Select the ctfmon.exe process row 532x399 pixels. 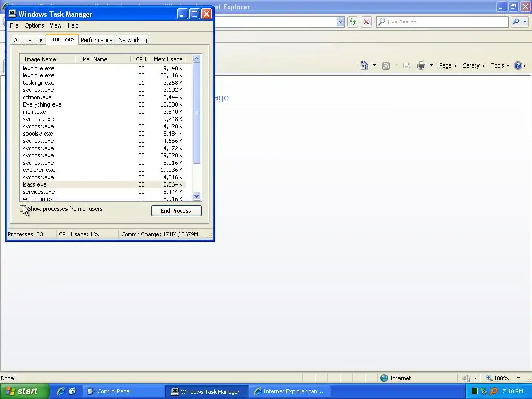(x=103, y=97)
